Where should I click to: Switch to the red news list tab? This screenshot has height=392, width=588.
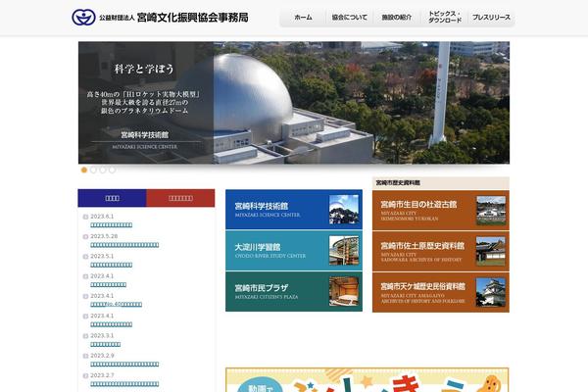[180, 198]
